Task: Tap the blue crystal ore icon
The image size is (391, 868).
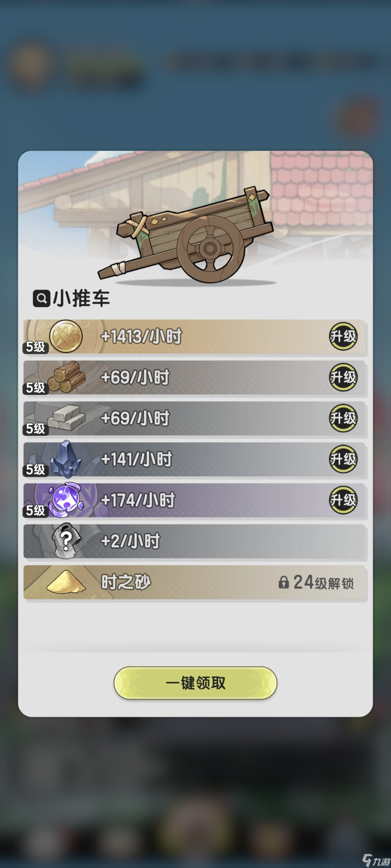Action: [66, 459]
